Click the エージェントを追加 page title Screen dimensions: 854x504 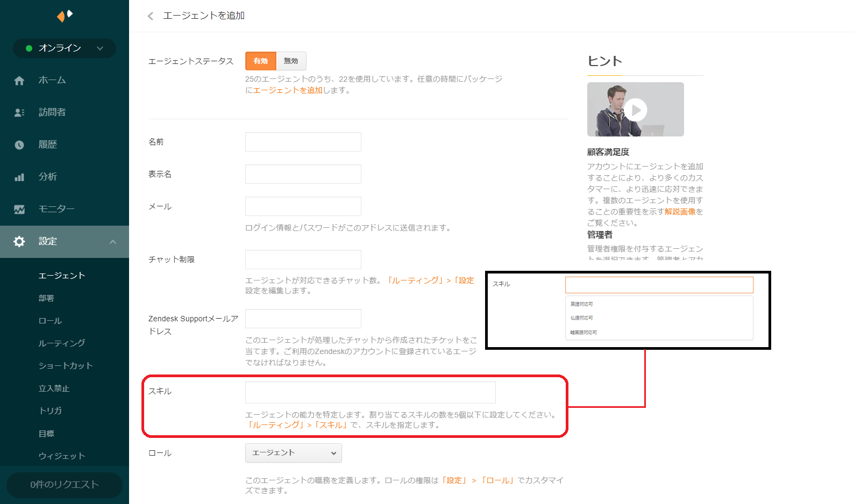click(x=204, y=16)
